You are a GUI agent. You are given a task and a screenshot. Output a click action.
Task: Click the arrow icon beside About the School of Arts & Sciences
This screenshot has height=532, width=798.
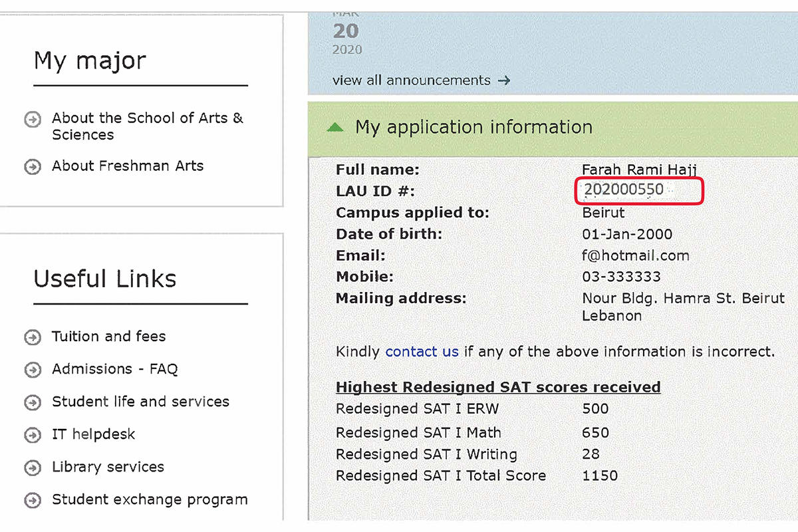32,120
